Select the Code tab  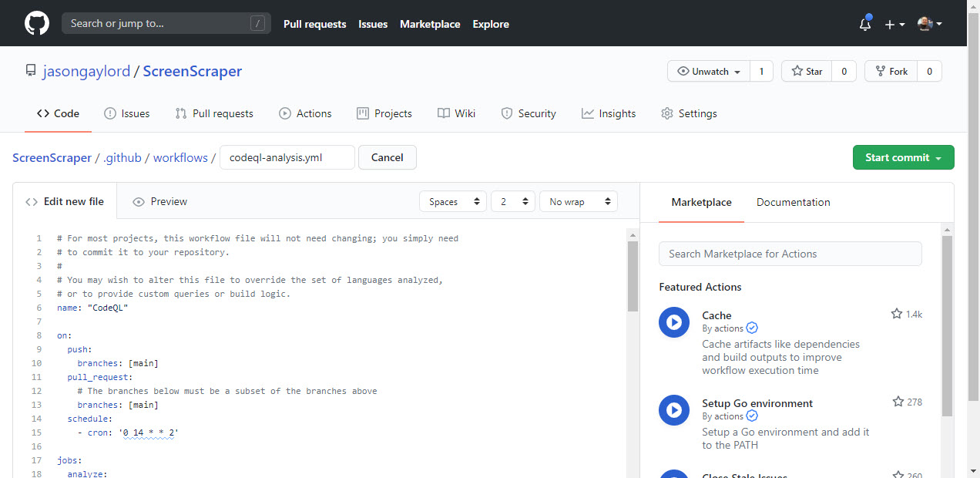click(x=58, y=113)
